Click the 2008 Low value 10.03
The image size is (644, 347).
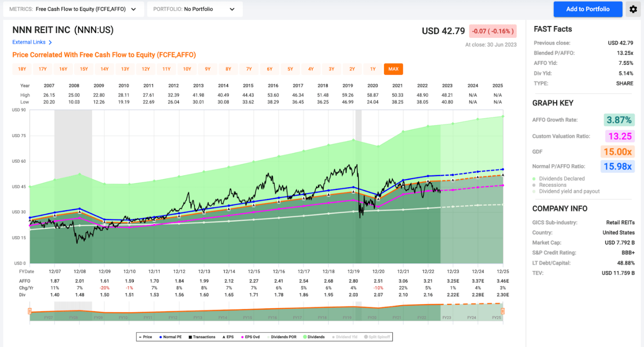(74, 102)
